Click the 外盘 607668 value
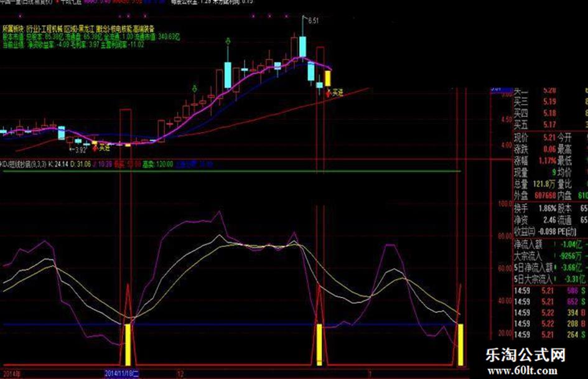 (545, 195)
